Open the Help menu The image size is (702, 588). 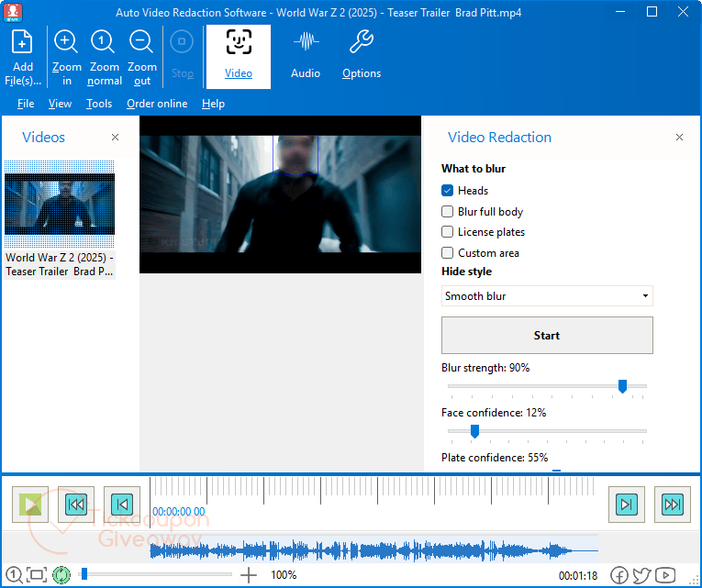(213, 104)
